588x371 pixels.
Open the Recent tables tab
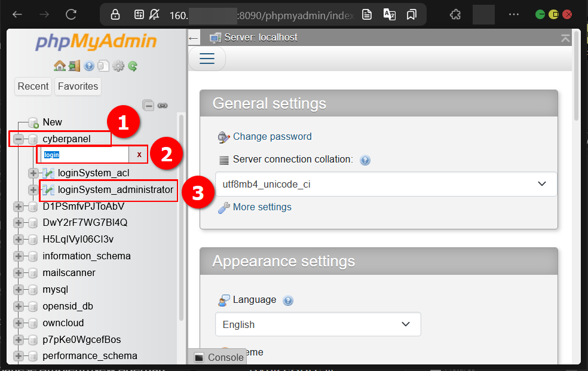33,86
